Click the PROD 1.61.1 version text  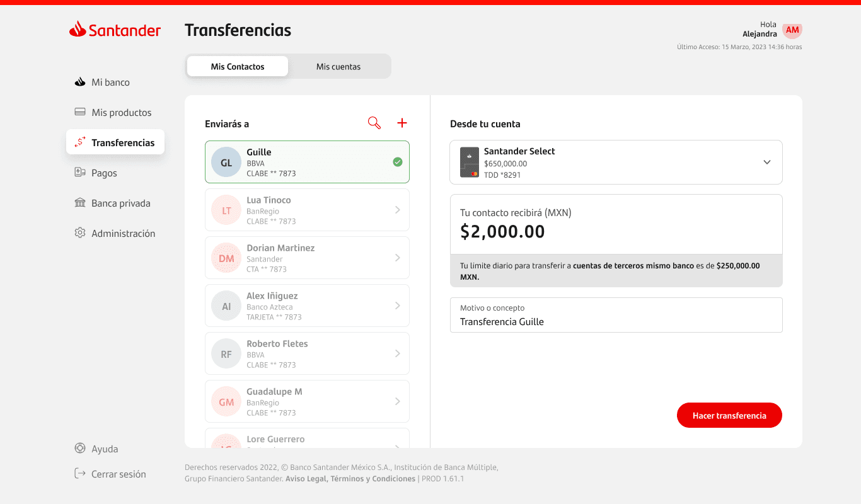point(442,479)
